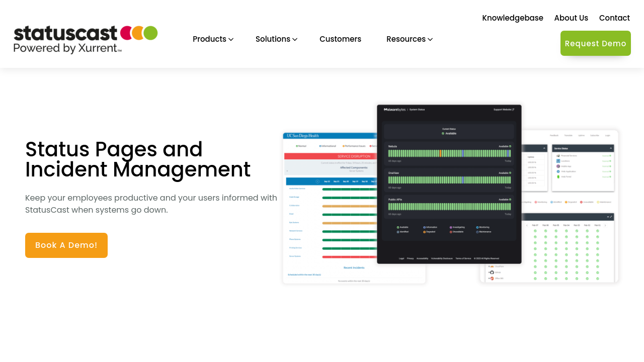Expand the Resources dropdown chevron
Screen dimensions: 644x362
[x=430, y=39]
